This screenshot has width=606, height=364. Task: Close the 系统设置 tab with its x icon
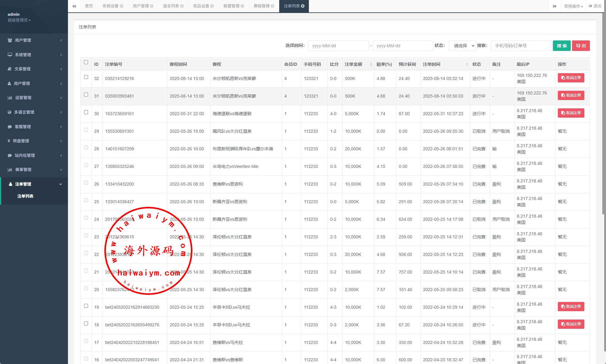click(x=122, y=6)
